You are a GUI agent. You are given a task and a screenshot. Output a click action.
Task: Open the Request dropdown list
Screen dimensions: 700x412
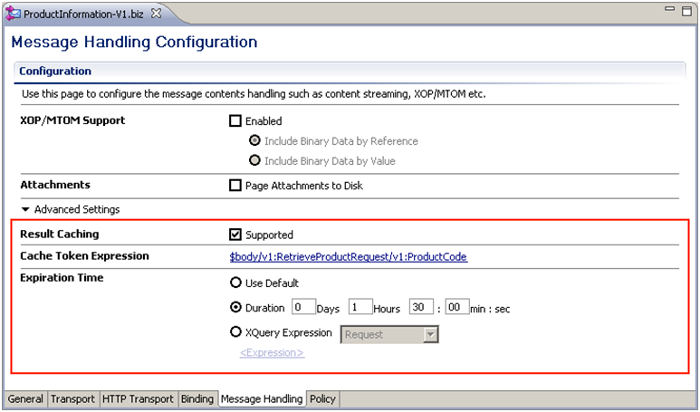(x=431, y=335)
